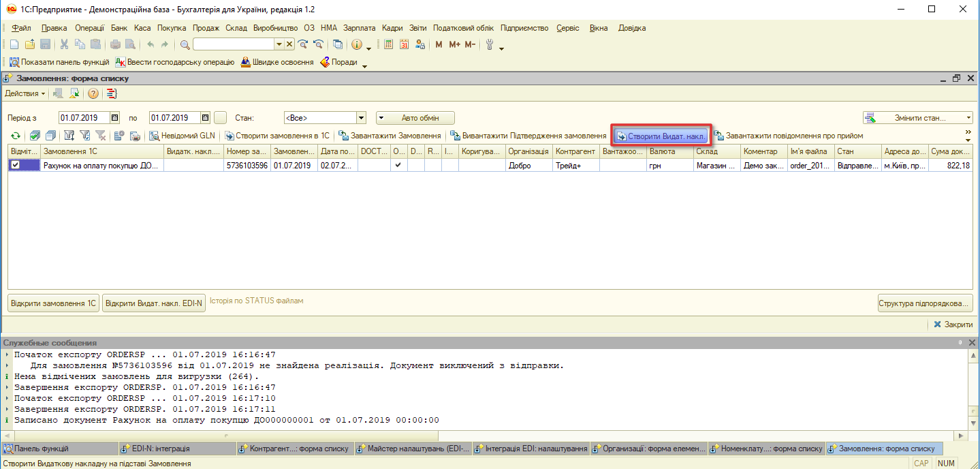Switch to Панель функцій window tab
The width and height of the screenshot is (980, 469).
[59, 449]
